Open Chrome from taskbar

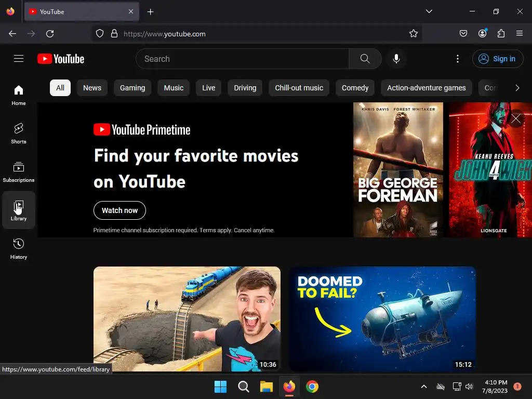(312, 387)
